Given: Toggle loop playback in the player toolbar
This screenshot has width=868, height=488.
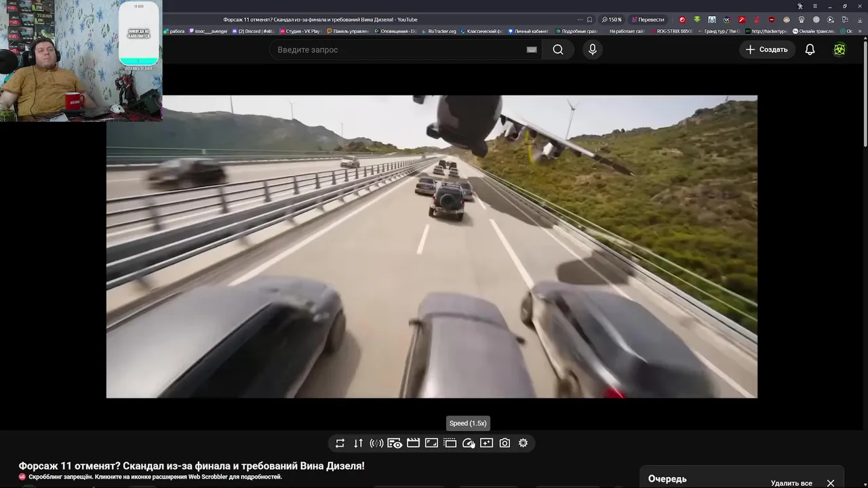Looking at the screenshot, I should click(x=340, y=443).
